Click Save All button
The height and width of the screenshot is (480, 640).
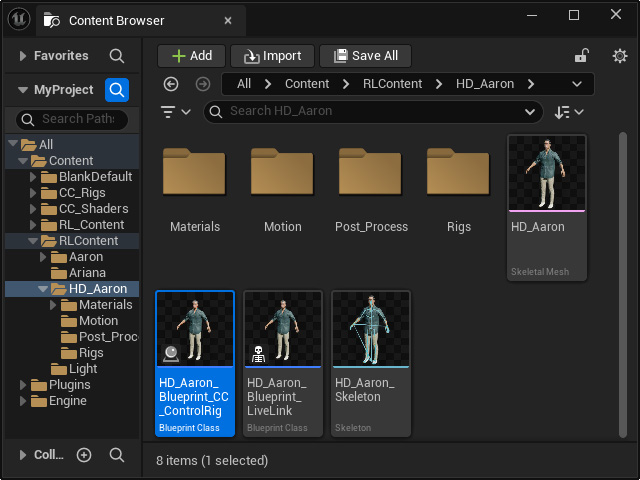coord(365,56)
